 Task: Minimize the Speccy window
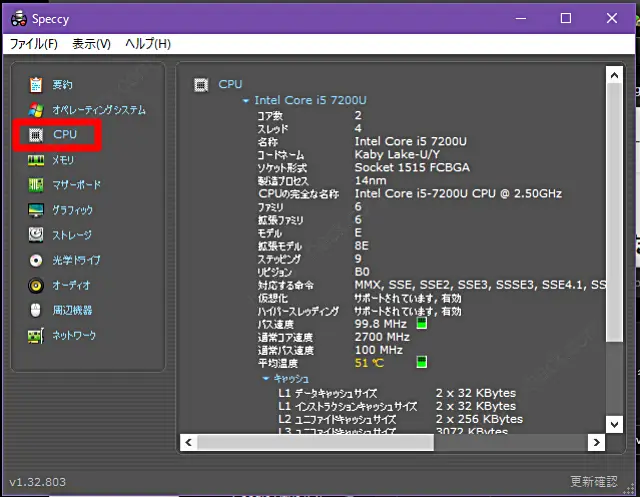pyautogui.click(x=521, y=18)
